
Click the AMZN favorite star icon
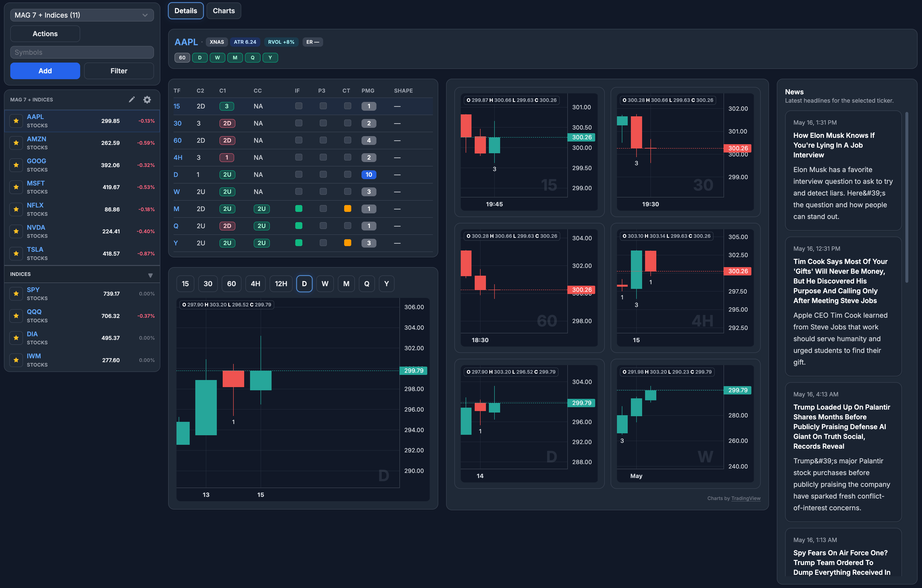16,143
